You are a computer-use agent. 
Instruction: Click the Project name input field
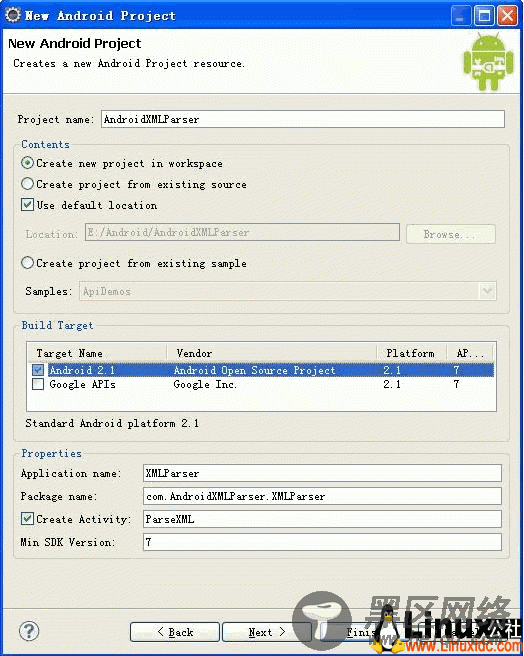pos(303,119)
